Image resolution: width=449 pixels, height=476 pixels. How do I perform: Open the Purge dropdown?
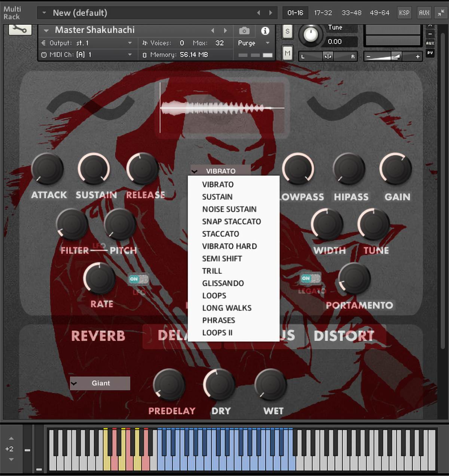(254, 43)
